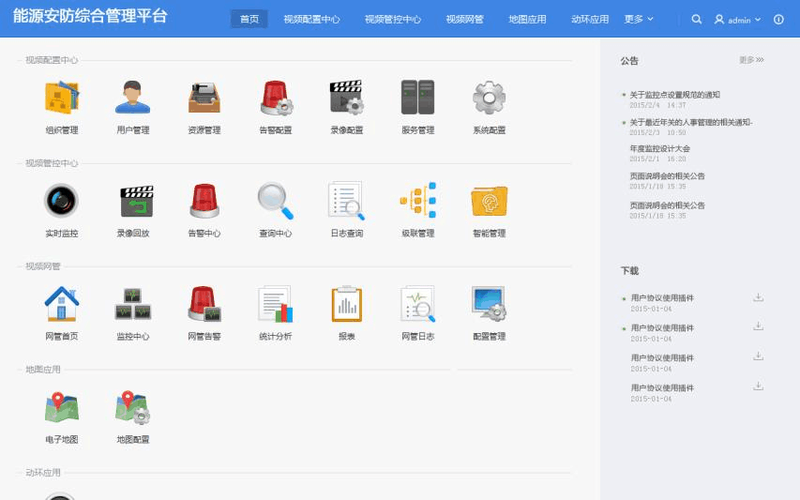Screen dimensions: 800x500
Task: Open 配置管理 monitor icon
Action: pyautogui.click(x=489, y=304)
